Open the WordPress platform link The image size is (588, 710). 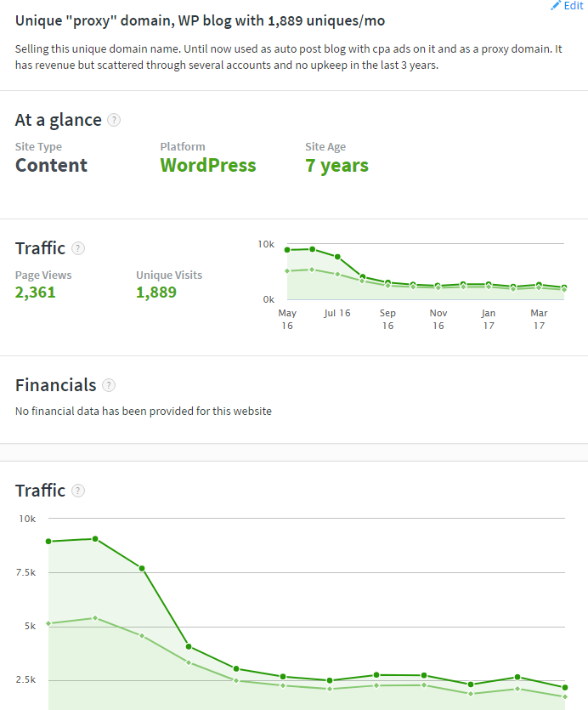click(x=207, y=165)
